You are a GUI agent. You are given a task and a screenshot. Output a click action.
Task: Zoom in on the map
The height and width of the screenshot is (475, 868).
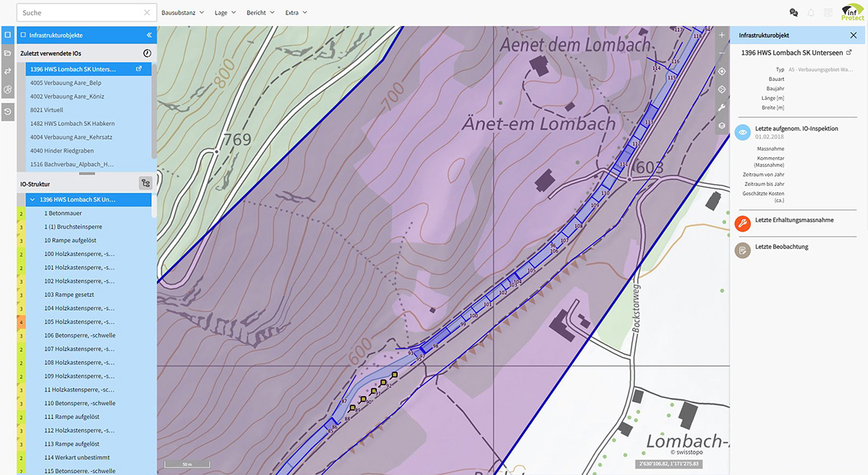721,35
